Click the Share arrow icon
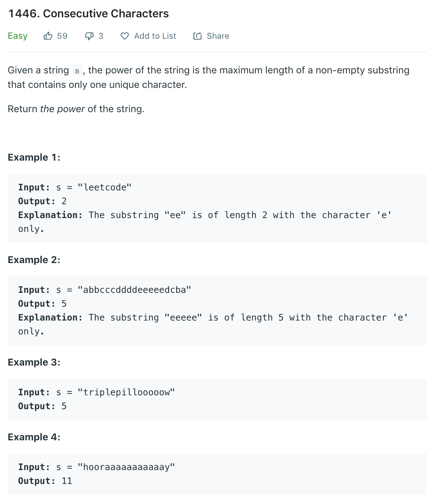This screenshot has width=438, height=504. click(198, 36)
